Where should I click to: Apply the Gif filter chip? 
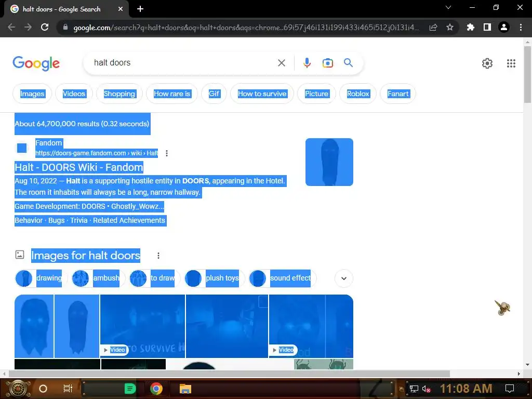(214, 94)
